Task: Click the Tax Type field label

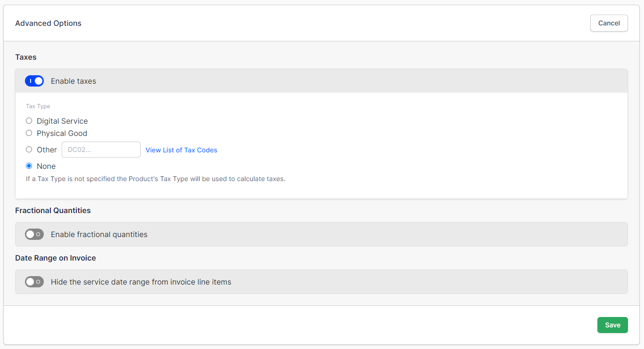Action: 38,106
